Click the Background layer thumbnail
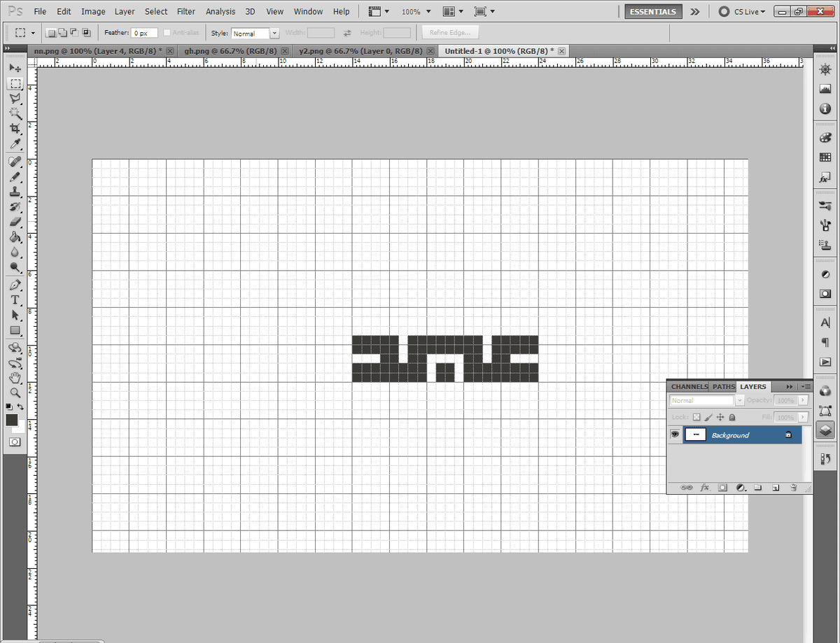The height and width of the screenshot is (643, 840). pyautogui.click(x=696, y=435)
